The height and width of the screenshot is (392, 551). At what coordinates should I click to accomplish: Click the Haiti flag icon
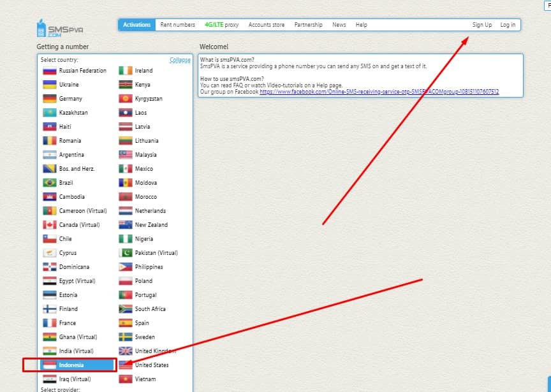[50, 127]
